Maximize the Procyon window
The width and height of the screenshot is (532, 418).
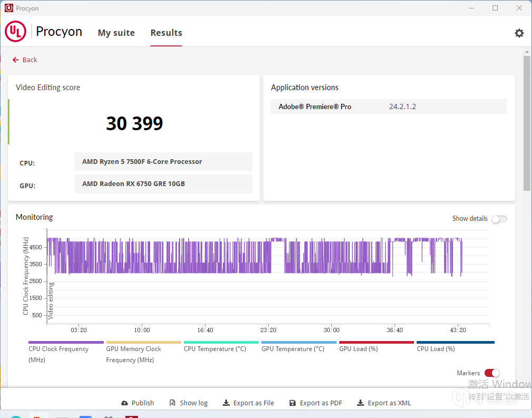(x=495, y=8)
